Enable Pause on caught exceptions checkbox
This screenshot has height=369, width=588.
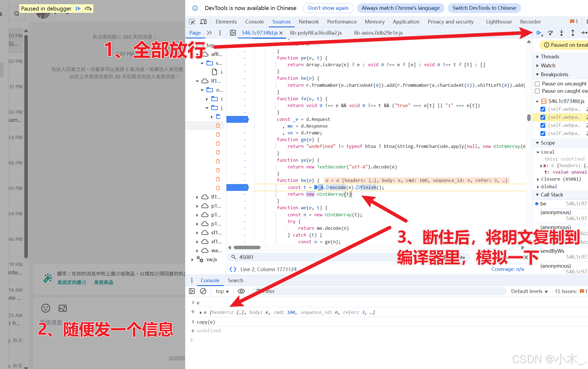click(x=537, y=91)
